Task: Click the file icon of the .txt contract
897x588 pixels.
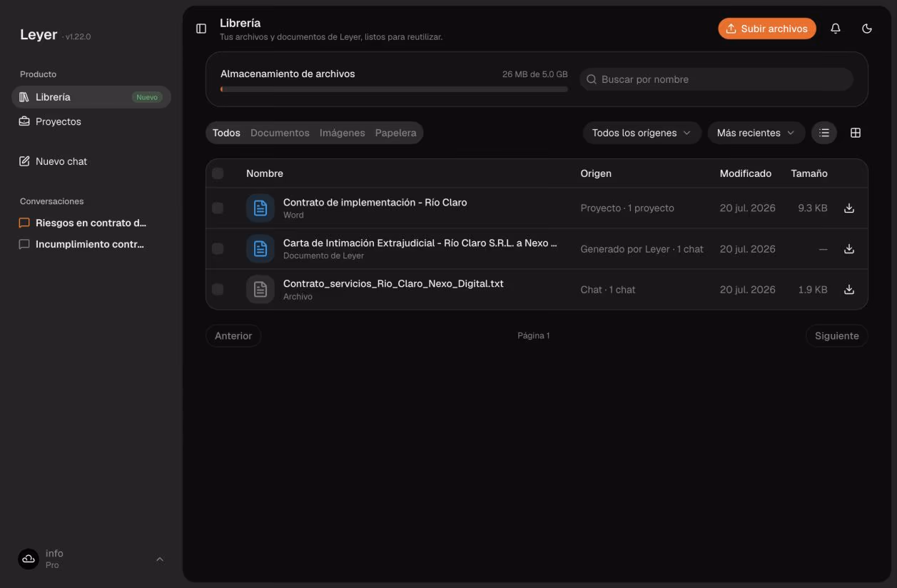Action: pyautogui.click(x=260, y=290)
